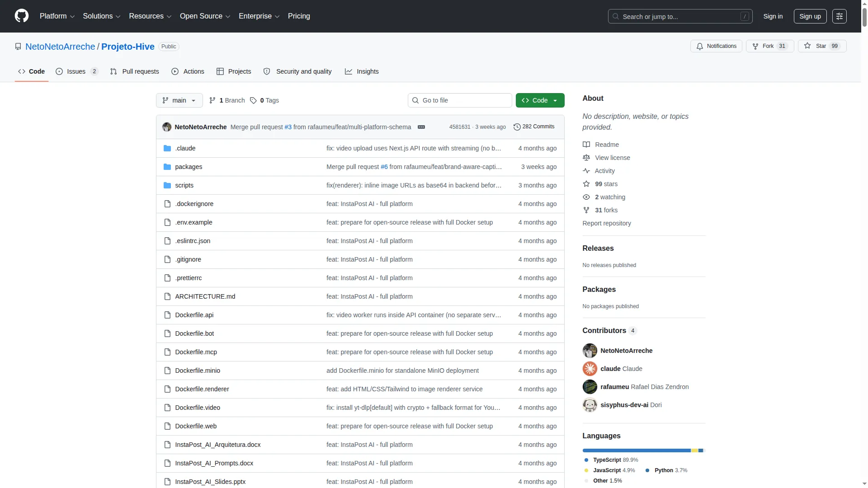View the 282 Commits history

[534, 127]
